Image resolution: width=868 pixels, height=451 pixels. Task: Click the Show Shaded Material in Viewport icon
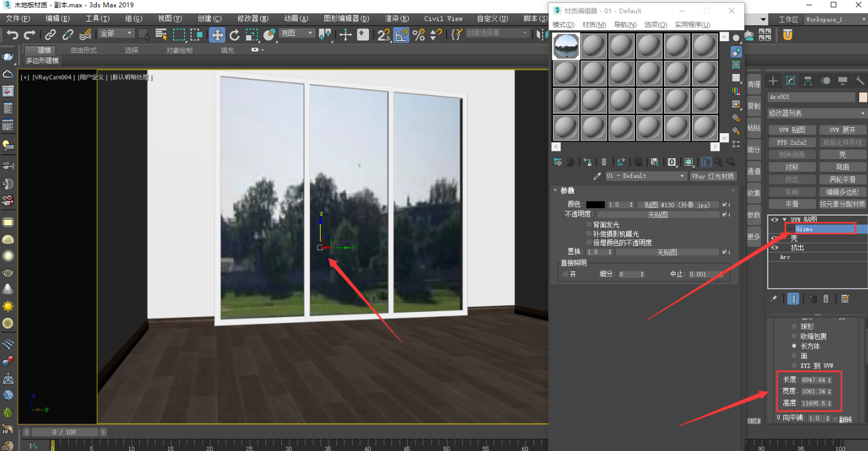pyautogui.click(x=689, y=162)
